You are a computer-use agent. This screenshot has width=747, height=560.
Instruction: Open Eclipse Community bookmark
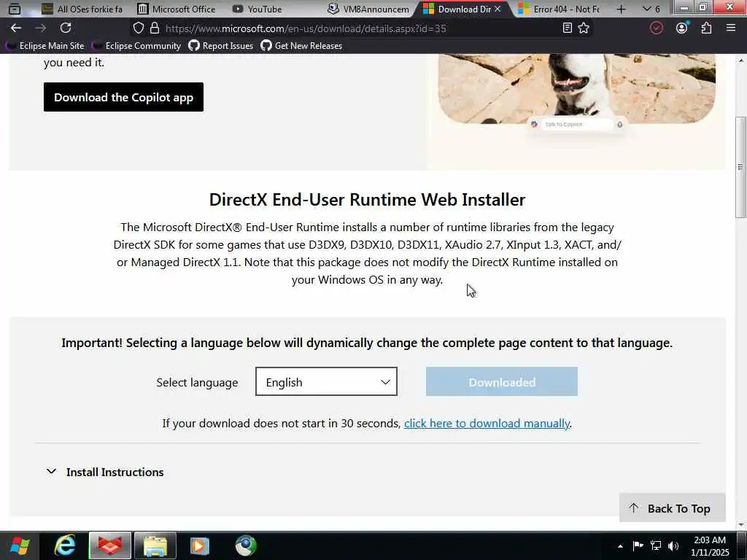pyautogui.click(x=136, y=46)
